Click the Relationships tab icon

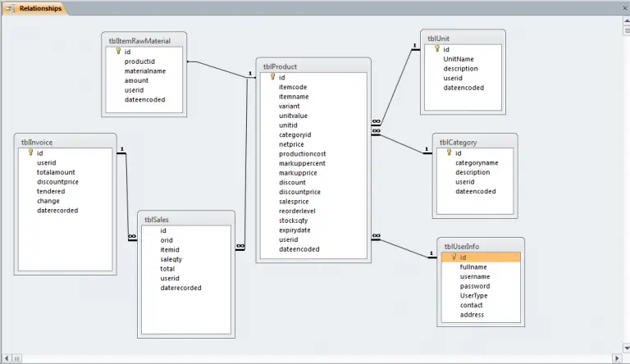tap(11, 8)
